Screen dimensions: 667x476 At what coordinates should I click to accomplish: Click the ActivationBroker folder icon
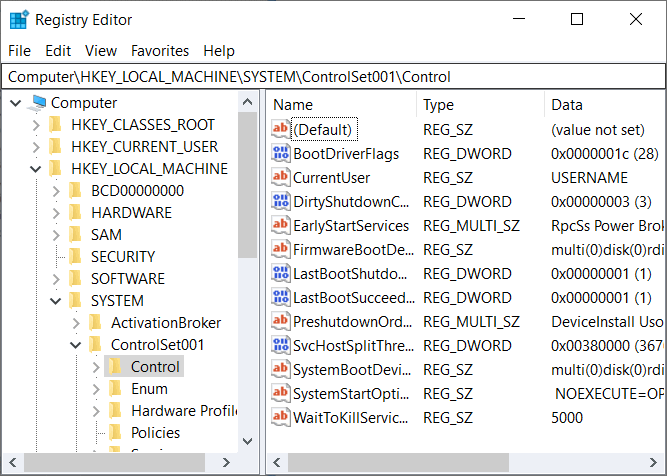pyautogui.click(x=95, y=323)
